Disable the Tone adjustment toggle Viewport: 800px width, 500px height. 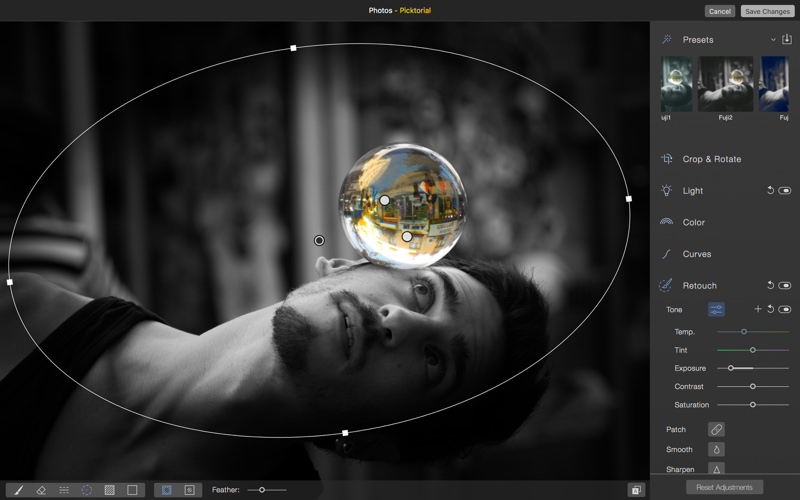click(x=785, y=310)
